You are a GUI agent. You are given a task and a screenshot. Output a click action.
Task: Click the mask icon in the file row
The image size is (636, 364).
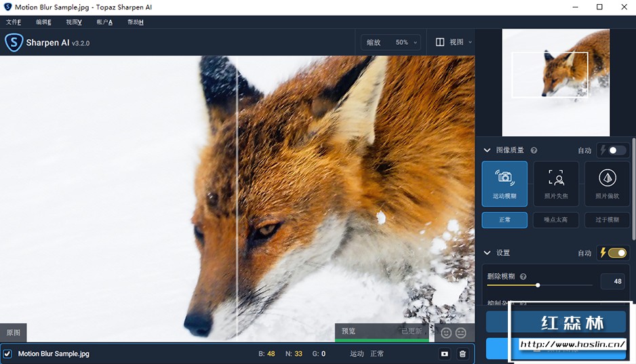pyautogui.click(x=444, y=354)
